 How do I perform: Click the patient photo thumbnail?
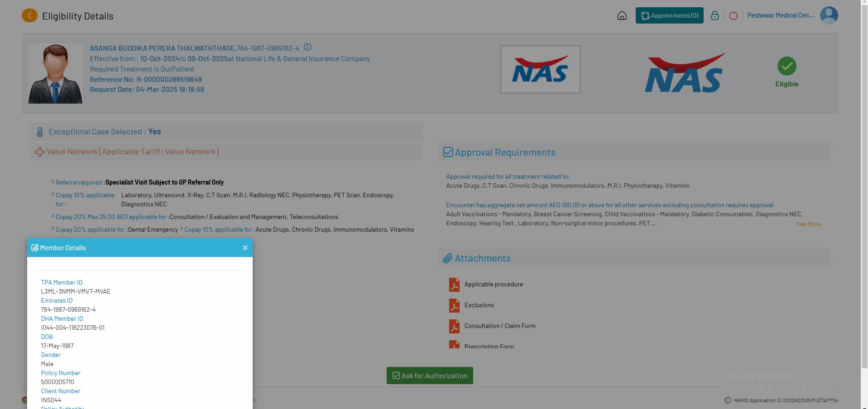point(56,73)
